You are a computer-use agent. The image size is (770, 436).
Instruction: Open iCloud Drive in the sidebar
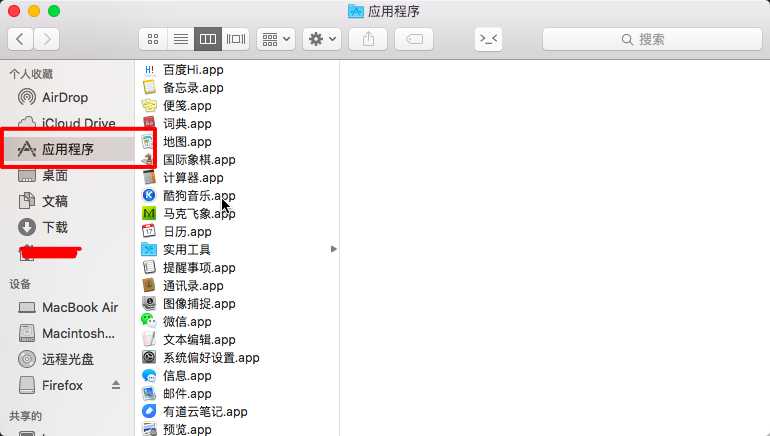[66, 123]
